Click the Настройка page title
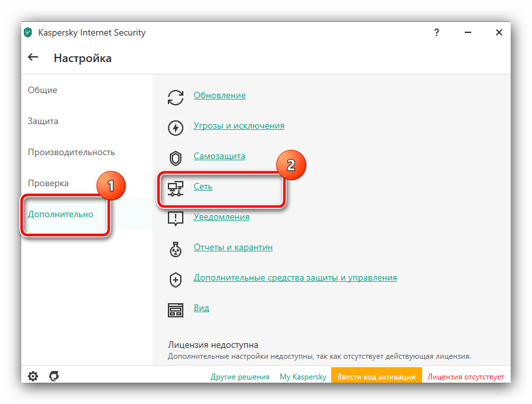 (x=83, y=58)
